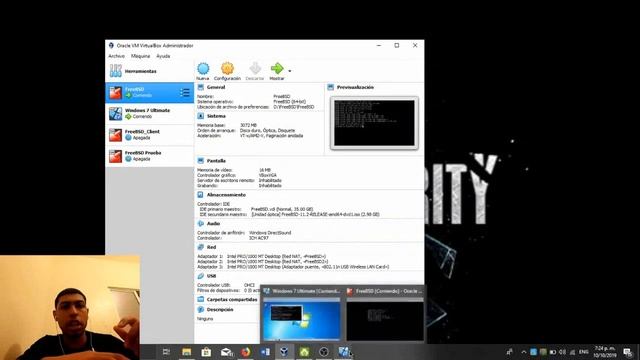
Task: Click the Pantalla monitor icon
Action: [x=200, y=161]
